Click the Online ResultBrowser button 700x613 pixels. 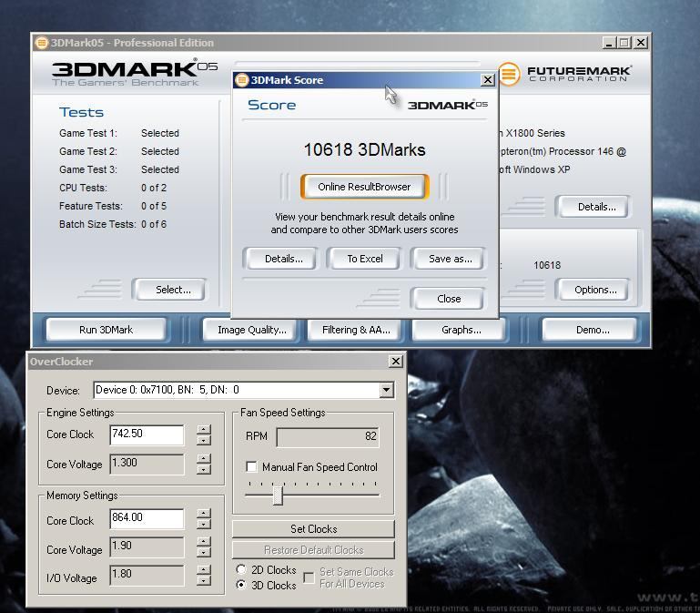[x=364, y=187]
